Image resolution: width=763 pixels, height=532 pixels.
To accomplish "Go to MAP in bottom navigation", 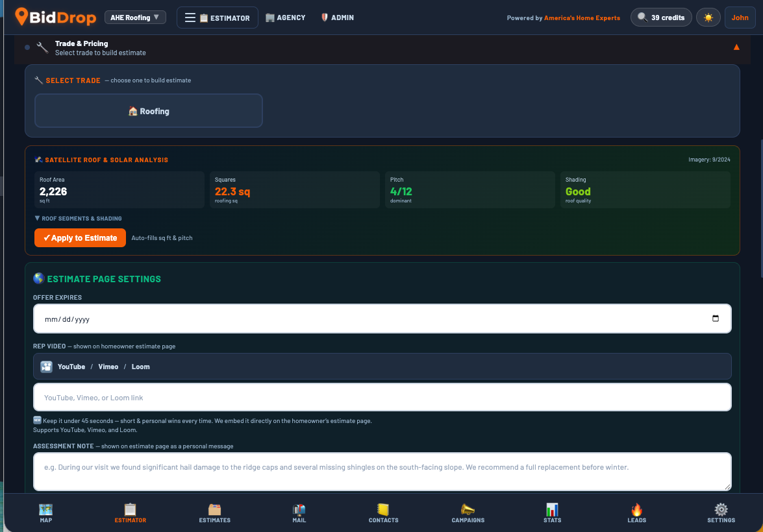I will (x=45, y=513).
